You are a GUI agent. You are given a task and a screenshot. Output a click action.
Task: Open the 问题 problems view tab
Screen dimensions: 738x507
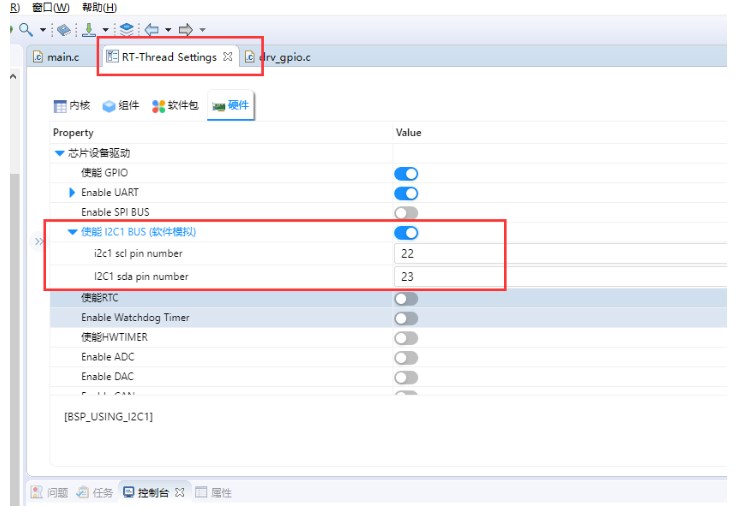point(49,492)
